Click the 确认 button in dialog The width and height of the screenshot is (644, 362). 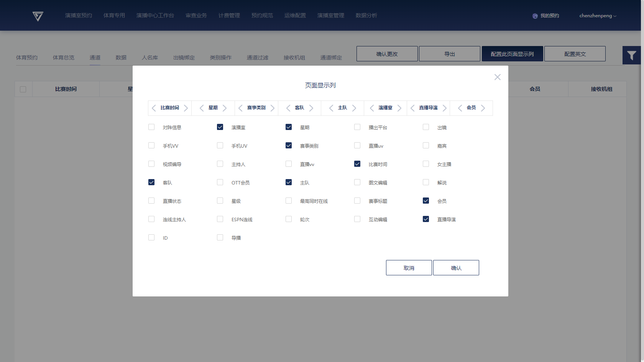point(456,268)
